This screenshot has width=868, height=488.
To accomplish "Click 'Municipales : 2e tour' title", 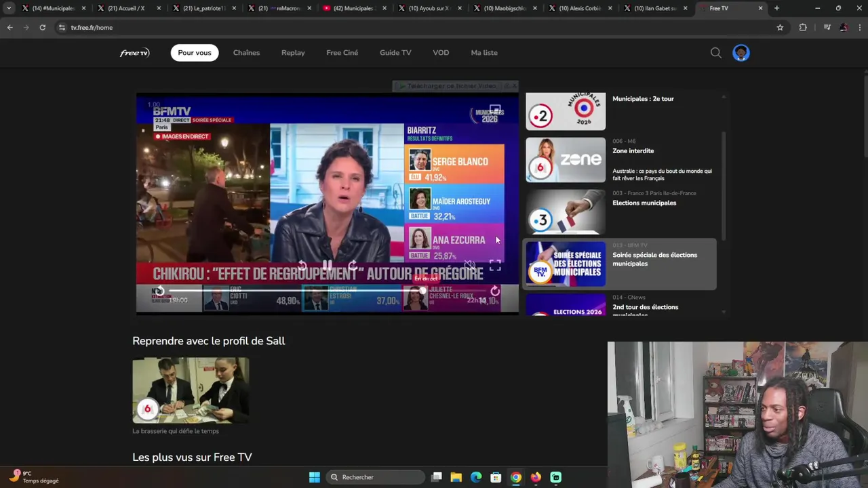I will (643, 99).
